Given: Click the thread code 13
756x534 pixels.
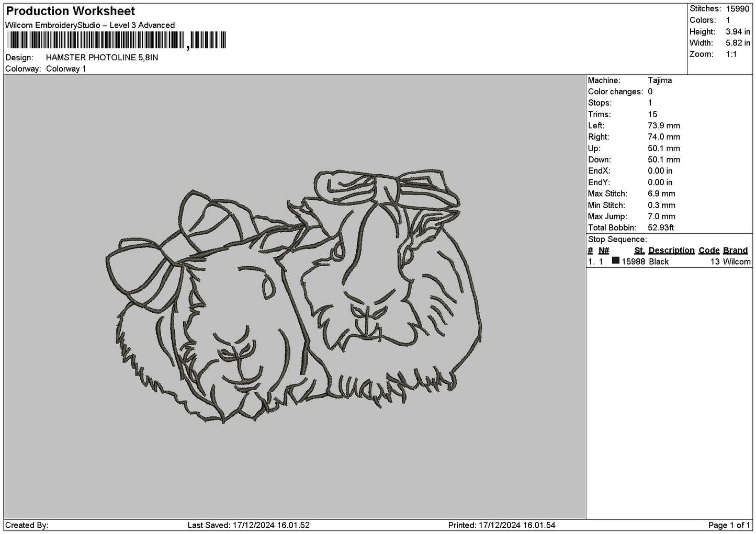Looking at the screenshot, I should click(715, 262).
